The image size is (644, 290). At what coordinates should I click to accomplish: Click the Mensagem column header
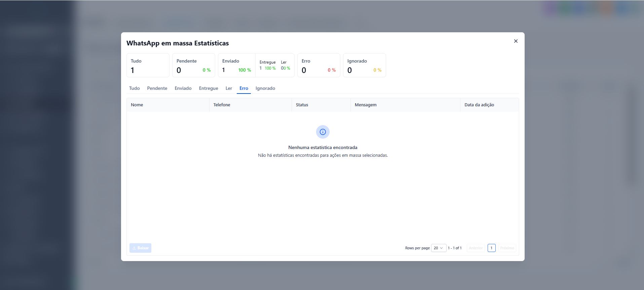pyautogui.click(x=405, y=105)
